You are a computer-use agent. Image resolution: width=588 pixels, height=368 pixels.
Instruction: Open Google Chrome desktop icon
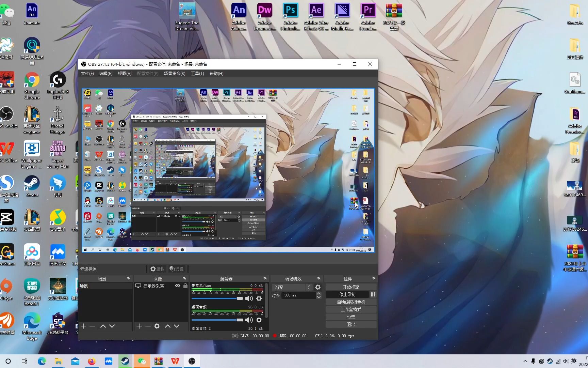click(x=32, y=86)
